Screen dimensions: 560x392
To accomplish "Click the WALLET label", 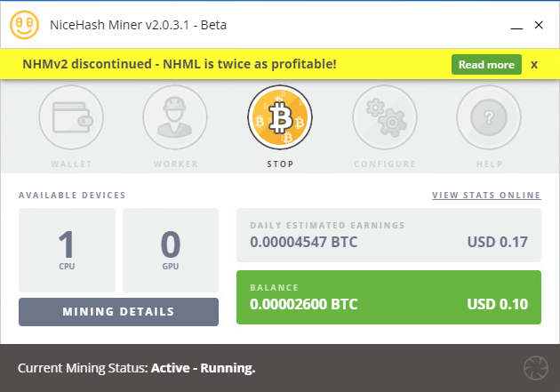I will [71, 164].
